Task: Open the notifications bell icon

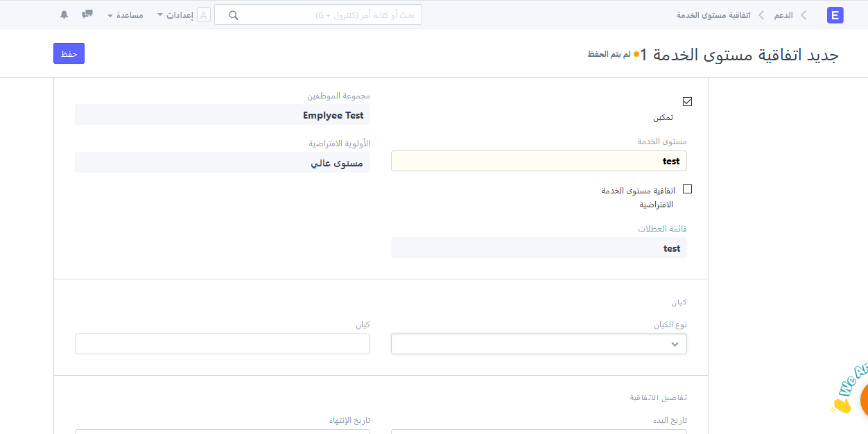Action: (x=64, y=15)
